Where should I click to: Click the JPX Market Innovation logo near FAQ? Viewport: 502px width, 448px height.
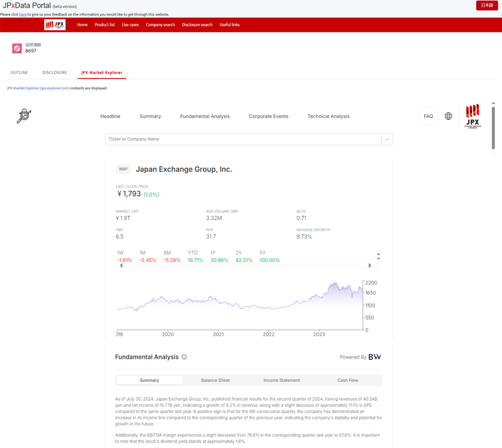[473, 116]
